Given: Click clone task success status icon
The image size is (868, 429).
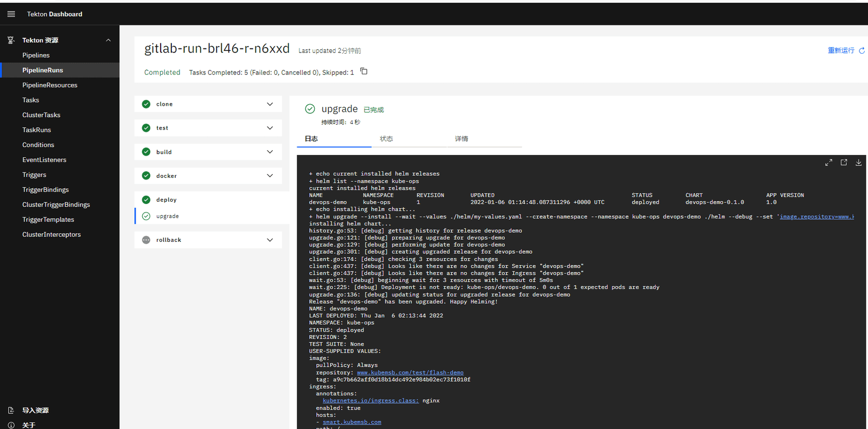Looking at the screenshot, I should 146,104.
